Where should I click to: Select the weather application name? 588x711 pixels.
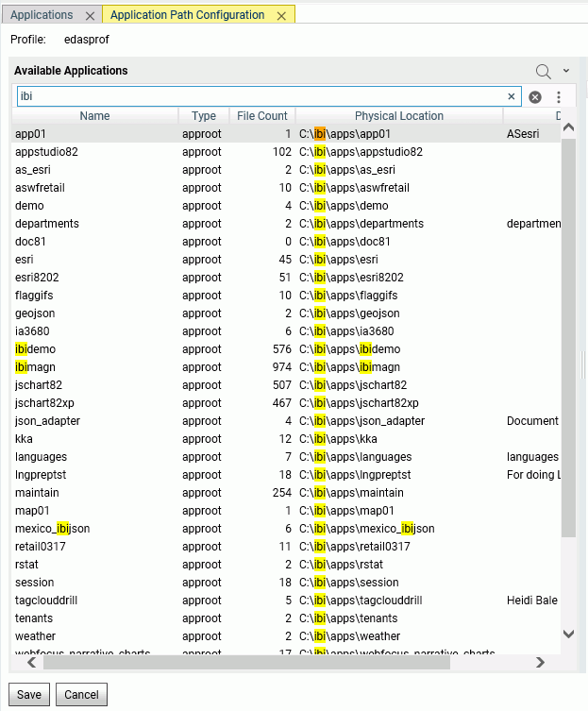[35, 636]
